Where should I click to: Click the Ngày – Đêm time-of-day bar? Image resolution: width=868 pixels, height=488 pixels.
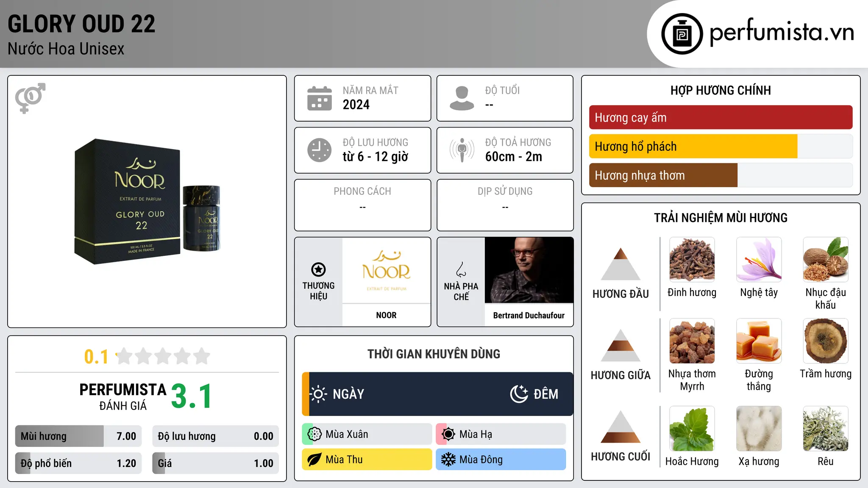pyautogui.click(x=437, y=394)
